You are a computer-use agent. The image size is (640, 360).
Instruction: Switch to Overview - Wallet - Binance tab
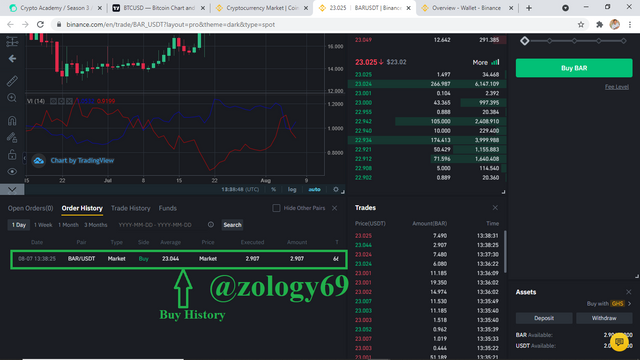467,8
